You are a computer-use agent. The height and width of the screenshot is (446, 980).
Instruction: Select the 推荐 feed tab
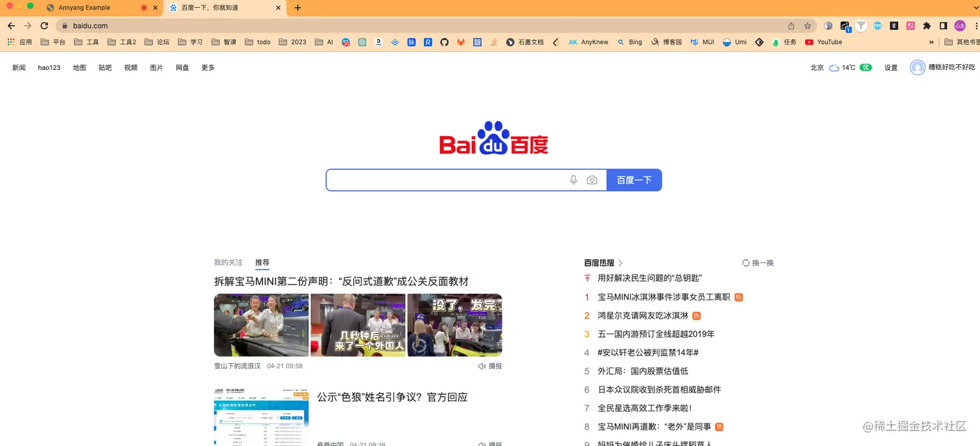[x=262, y=263]
